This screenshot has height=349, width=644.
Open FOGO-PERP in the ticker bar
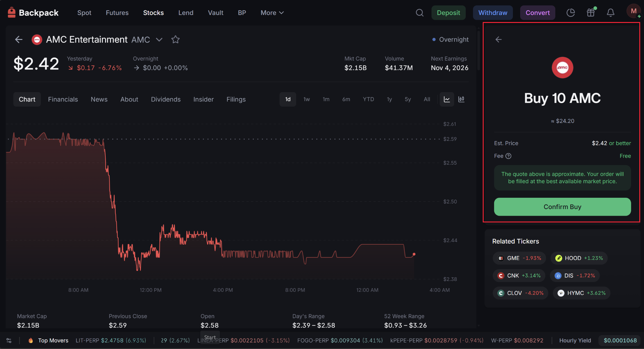[x=340, y=341]
